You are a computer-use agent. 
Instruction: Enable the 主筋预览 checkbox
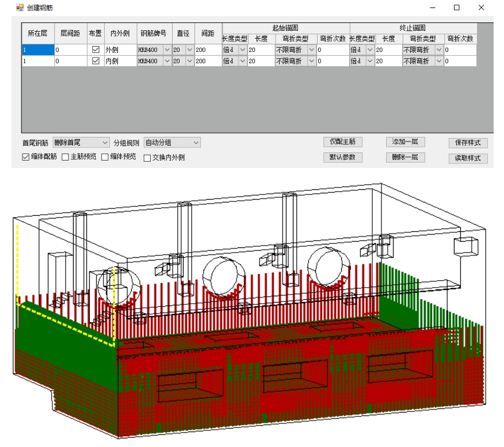[x=65, y=157]
